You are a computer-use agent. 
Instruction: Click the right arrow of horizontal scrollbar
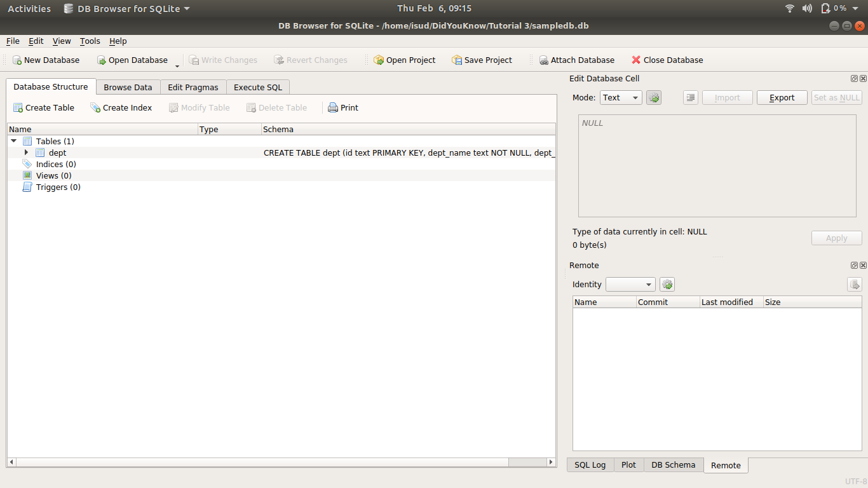pos(552,462)
